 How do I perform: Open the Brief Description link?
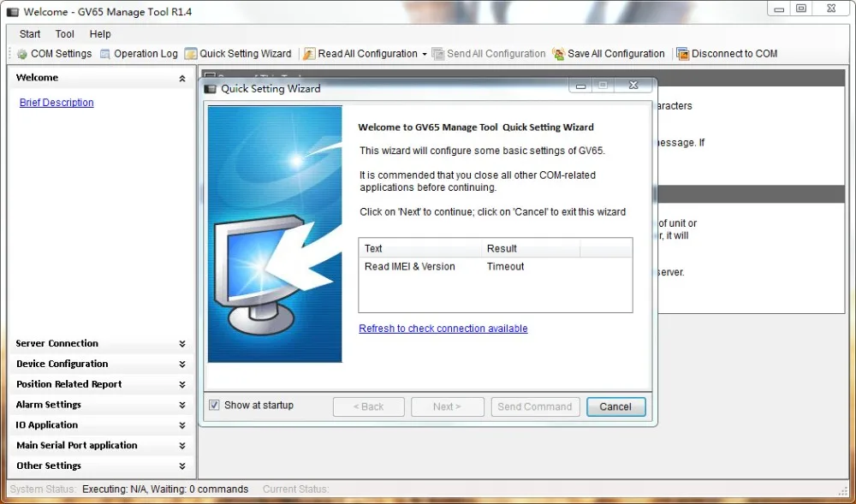pos(56,103)
